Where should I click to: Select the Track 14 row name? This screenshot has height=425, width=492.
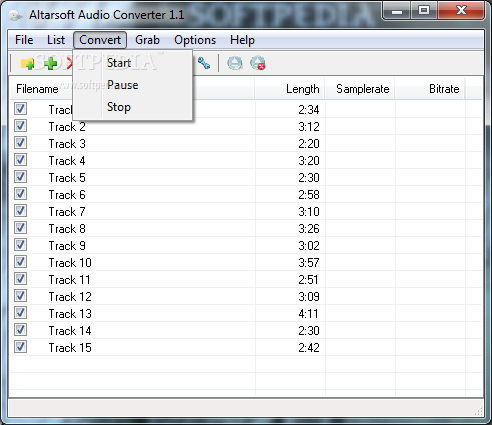[x=70, y=331]
